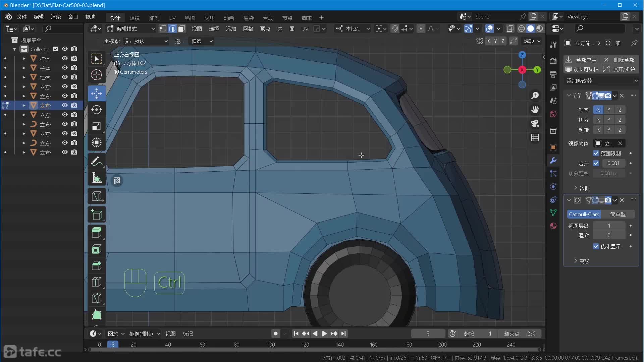The image size is (644, 362).
Task: Select the Measure tool
Action: [97, 178]
